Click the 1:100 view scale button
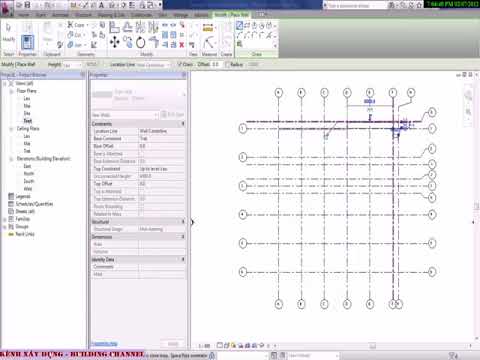This screenshot has height=360, width=480. [x=204, y=346]
